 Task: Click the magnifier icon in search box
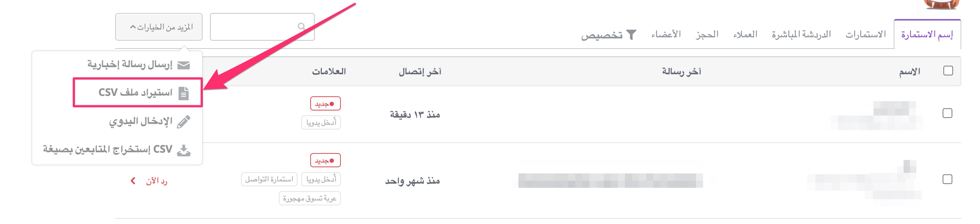tap(301, 26)
